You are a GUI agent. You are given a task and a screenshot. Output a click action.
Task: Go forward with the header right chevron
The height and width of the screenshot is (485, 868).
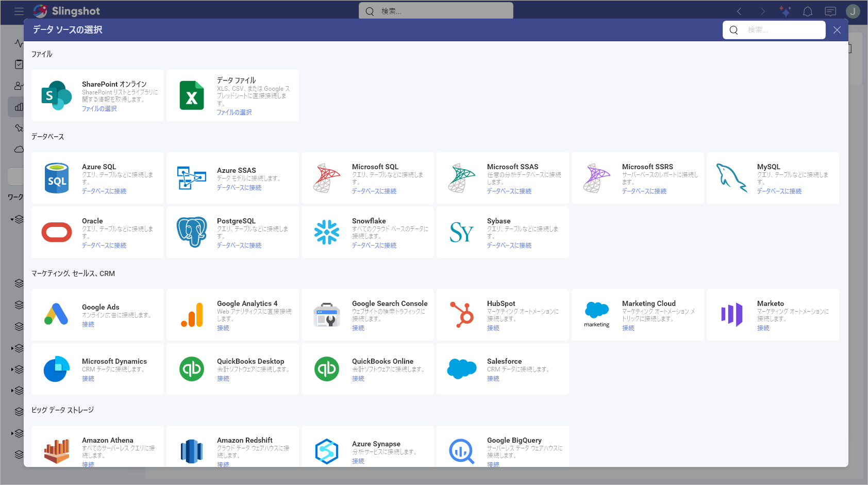762,11
